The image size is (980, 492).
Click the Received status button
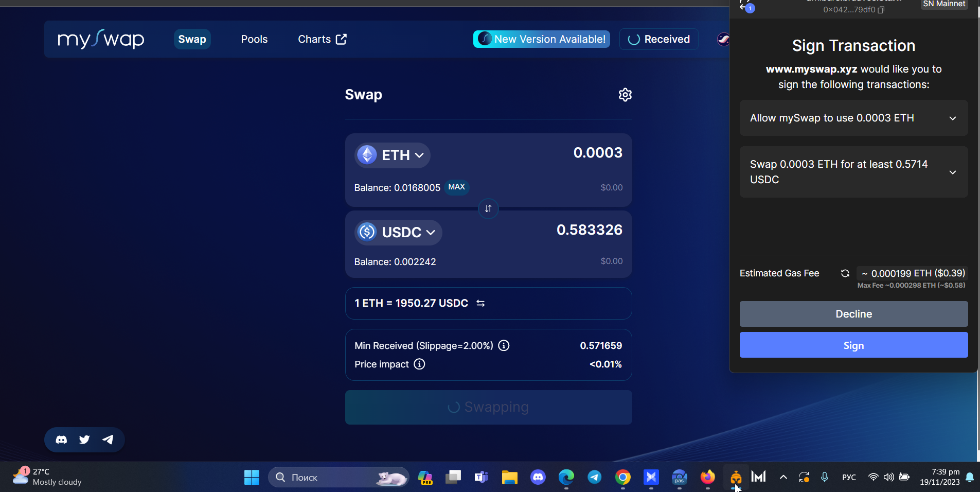pos(659,39)
